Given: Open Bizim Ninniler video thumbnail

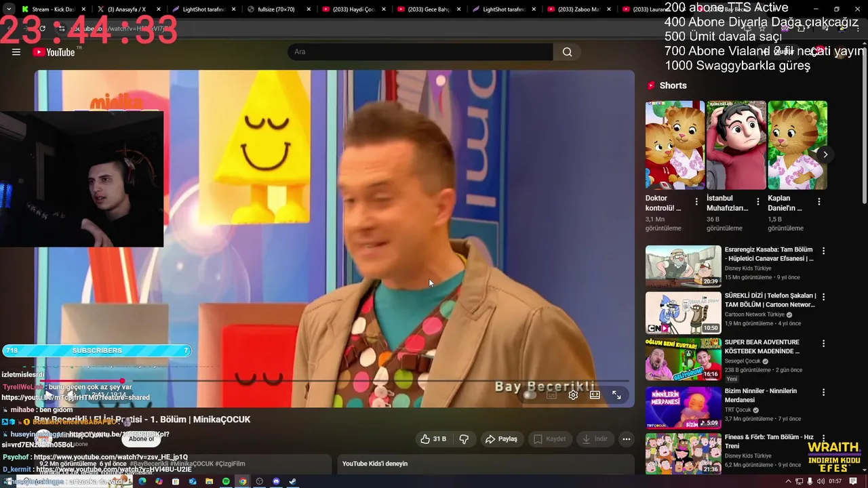Looking at the screenshot, I should click(x=684, y=407).
